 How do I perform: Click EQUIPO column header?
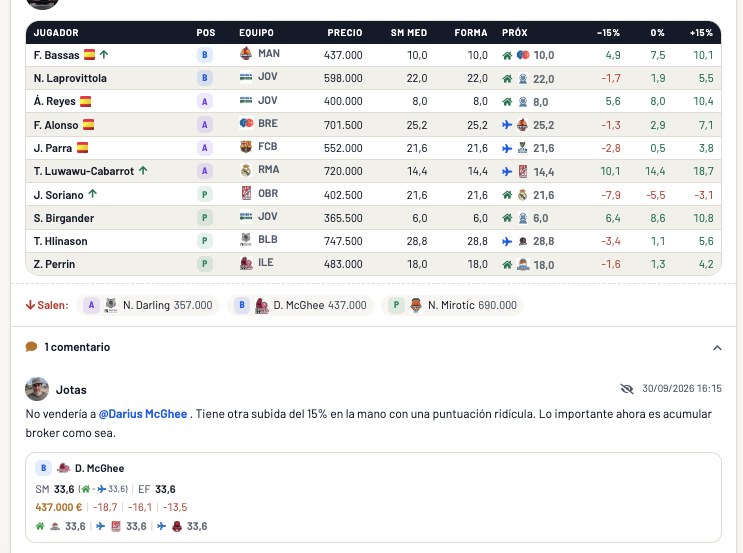click(x=256, y=33)
